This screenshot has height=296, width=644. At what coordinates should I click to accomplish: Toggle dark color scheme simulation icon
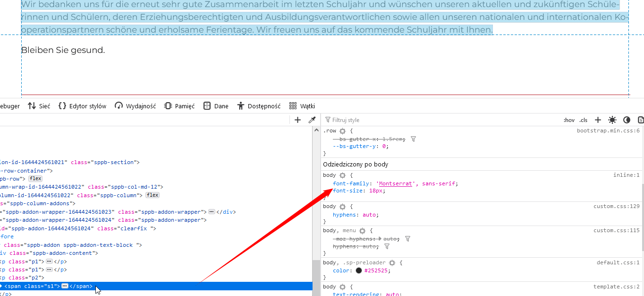coord(627,120)
